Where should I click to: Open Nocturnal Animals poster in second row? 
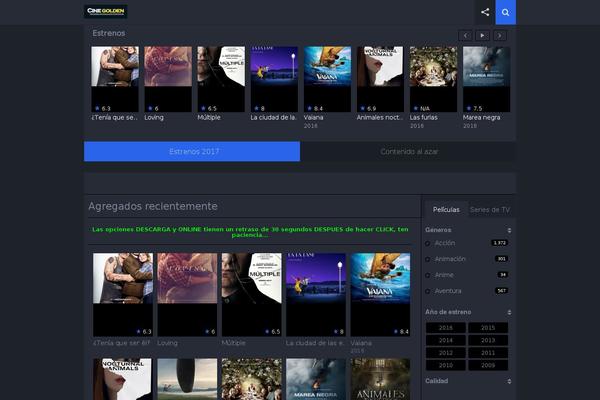click(x=123, y=379)
